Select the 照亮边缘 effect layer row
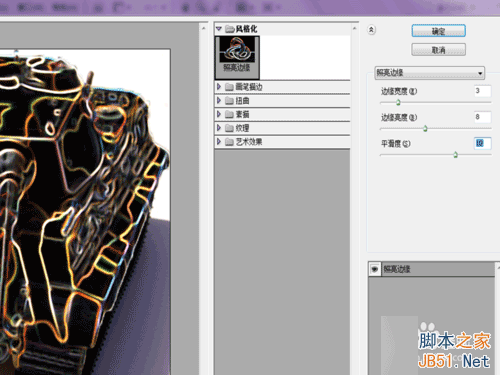 [432, 269]
